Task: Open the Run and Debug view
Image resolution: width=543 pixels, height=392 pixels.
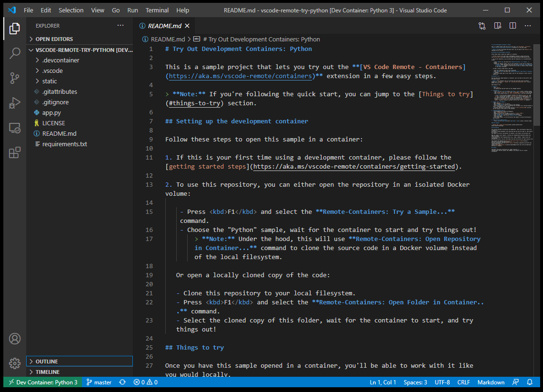Action: coord(14,102)
